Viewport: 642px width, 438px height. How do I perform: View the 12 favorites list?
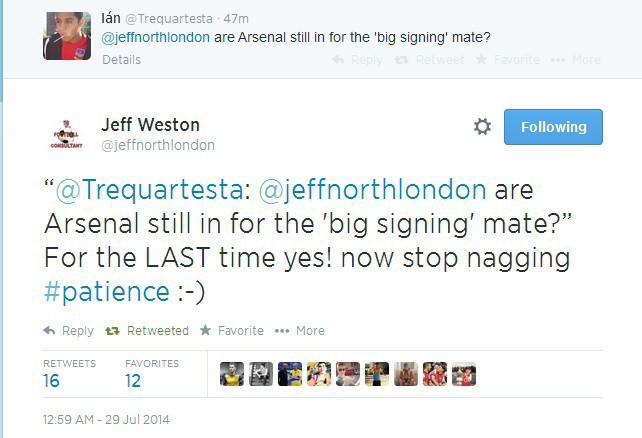coord(133,381)
